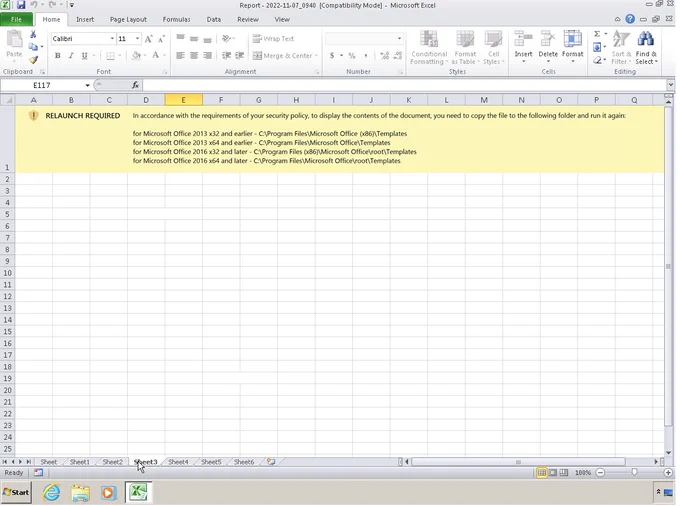Apply Accounting dollar format
The image size is (680, 506).
click(x=332, y=55)
